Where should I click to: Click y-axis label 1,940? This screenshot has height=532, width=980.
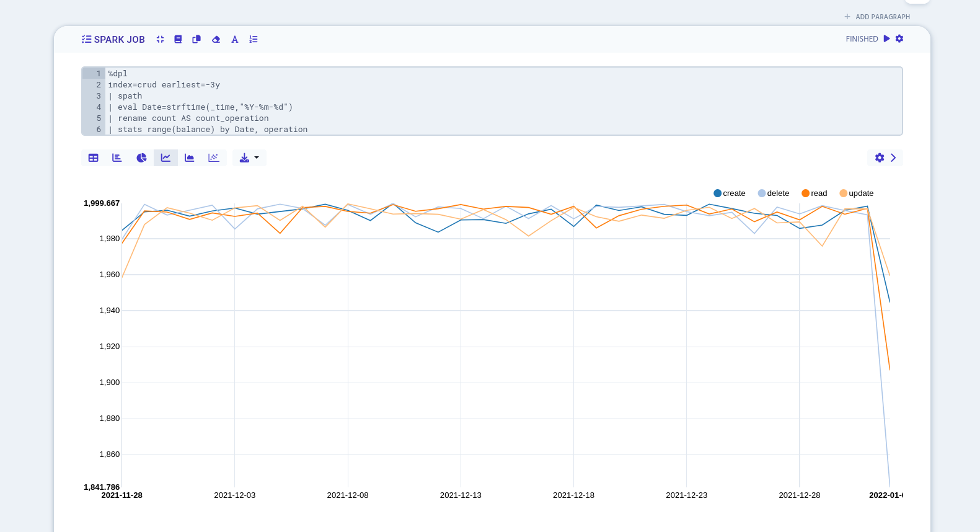tap(110, 311)
